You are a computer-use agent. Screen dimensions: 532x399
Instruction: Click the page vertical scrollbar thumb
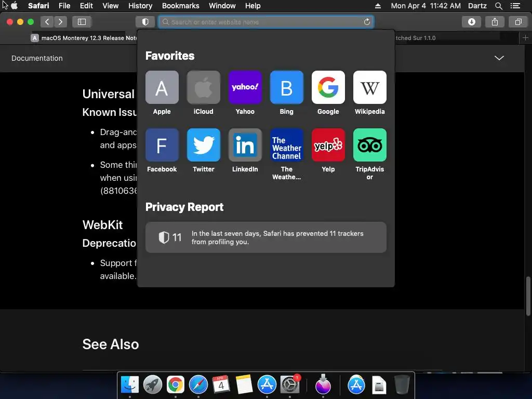pyautogui.click(x=528, y=296)
